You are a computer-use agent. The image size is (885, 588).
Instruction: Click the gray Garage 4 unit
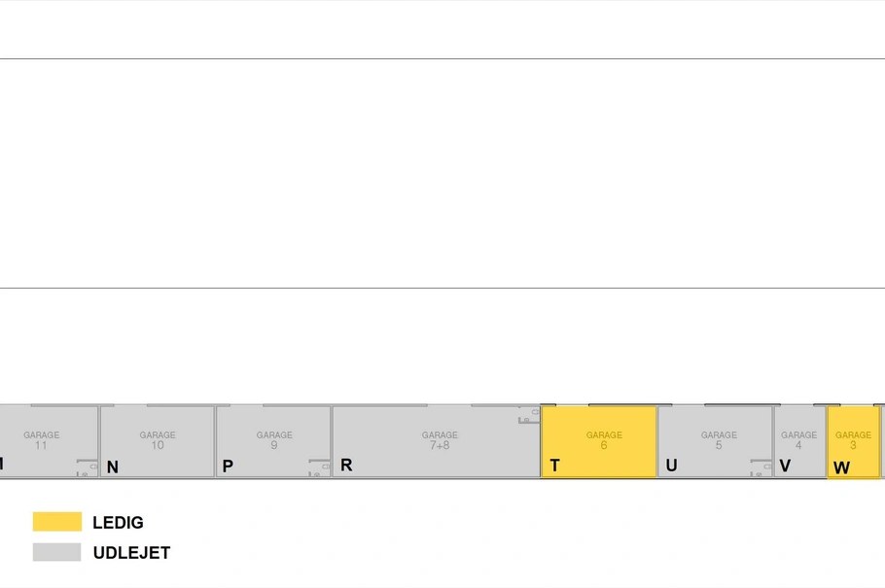coord(800,441)
